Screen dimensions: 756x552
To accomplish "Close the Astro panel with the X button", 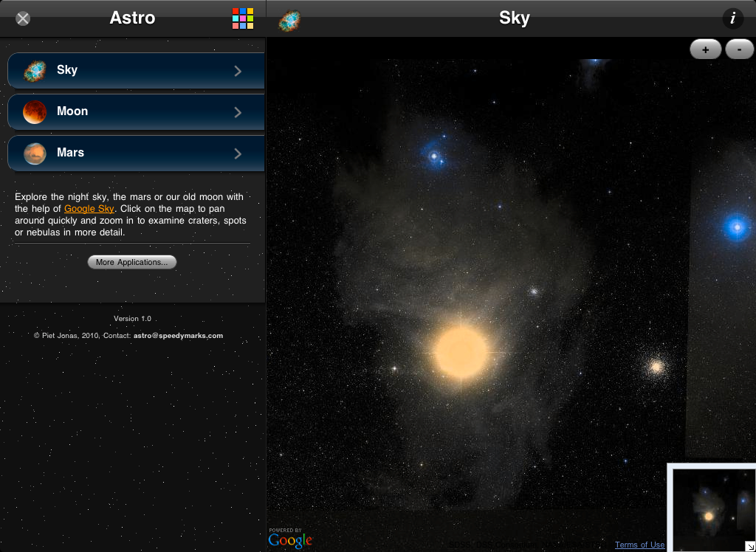I will click(23, 18).
